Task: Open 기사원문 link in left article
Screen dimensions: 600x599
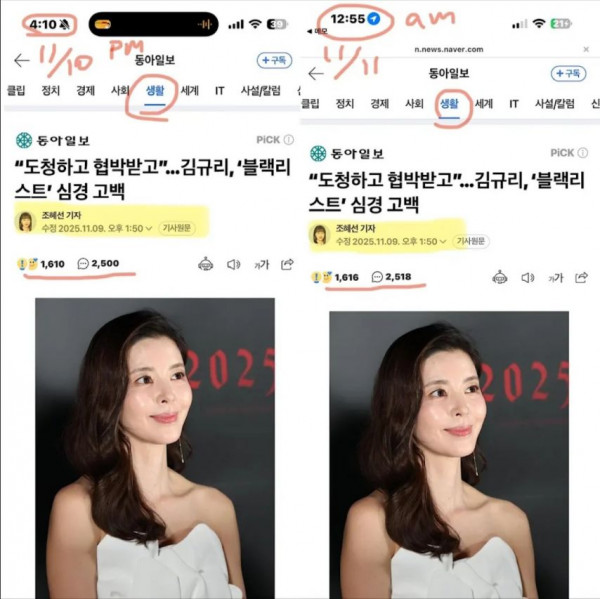Action: pos(177,229)
